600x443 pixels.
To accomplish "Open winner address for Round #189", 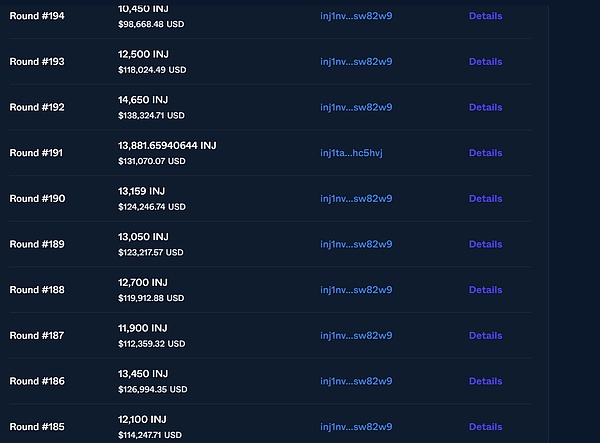I will [356, 244].
